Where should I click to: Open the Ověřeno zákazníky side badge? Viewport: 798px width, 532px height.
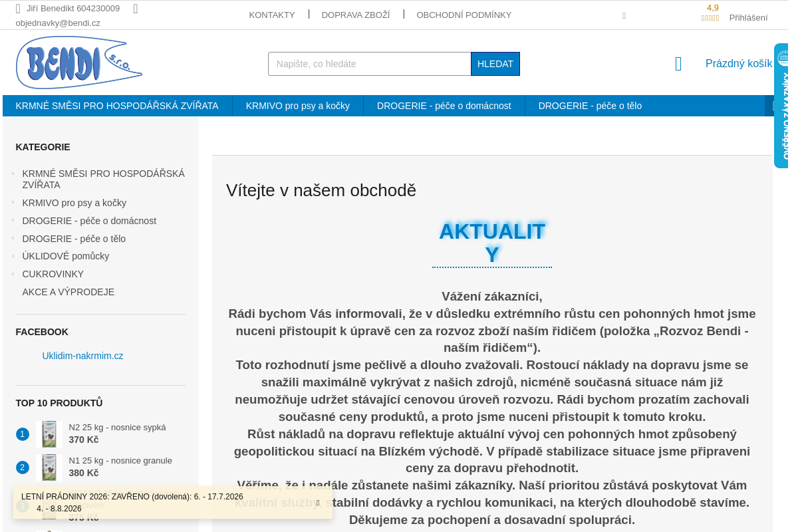coord(781,106)
